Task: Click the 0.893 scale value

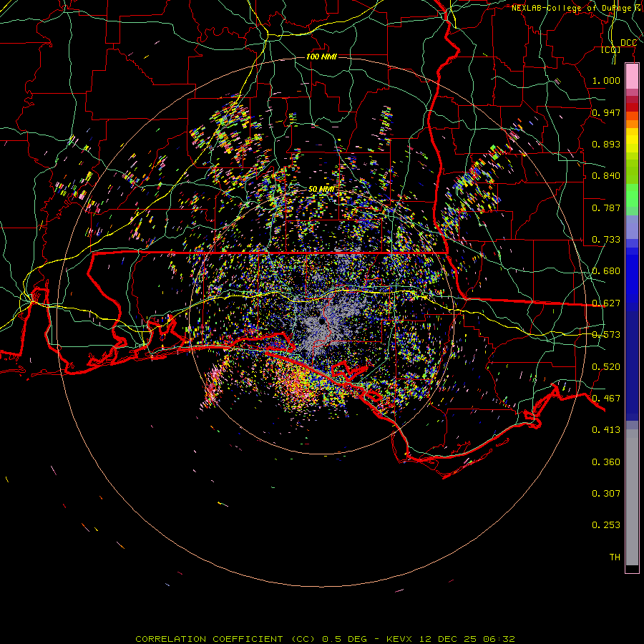Action: [606, 144]
